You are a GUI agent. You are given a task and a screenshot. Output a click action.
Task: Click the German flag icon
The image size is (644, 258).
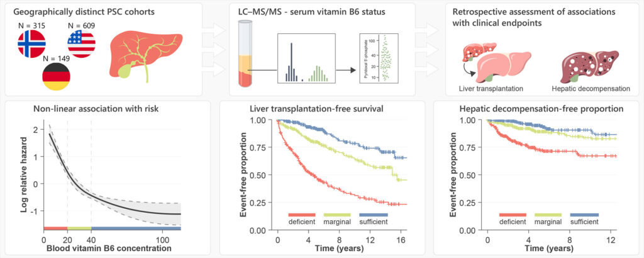click(x=56, y=77)
